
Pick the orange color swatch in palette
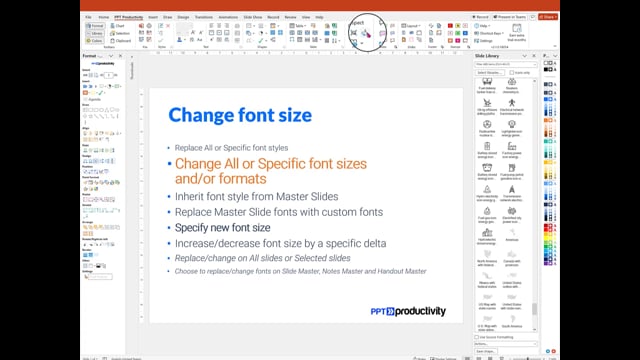[547, 120]
